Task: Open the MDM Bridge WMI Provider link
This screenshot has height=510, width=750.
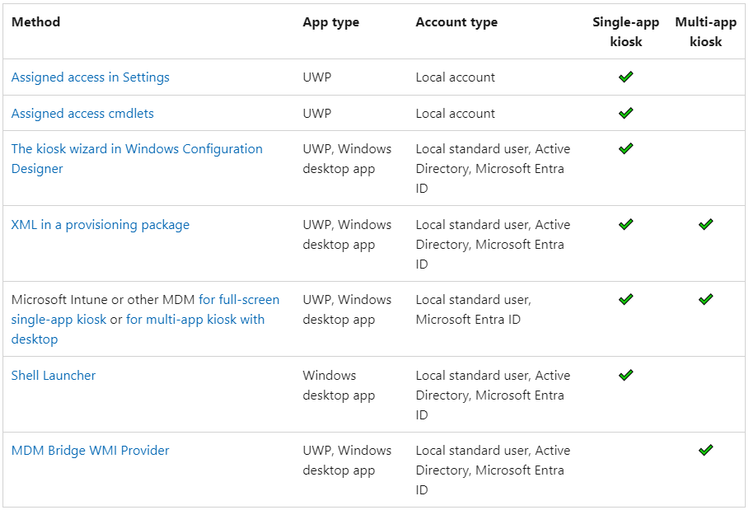Action: pos(90,451)
